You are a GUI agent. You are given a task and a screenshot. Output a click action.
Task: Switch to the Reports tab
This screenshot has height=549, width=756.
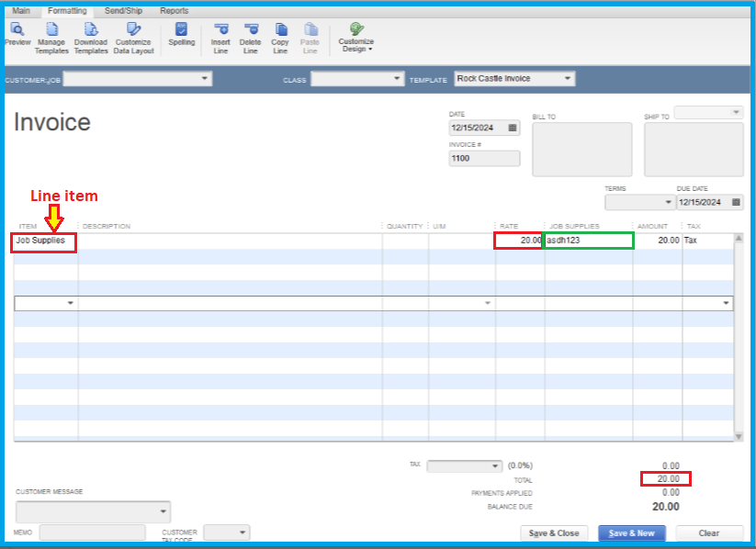click(174, 11)
